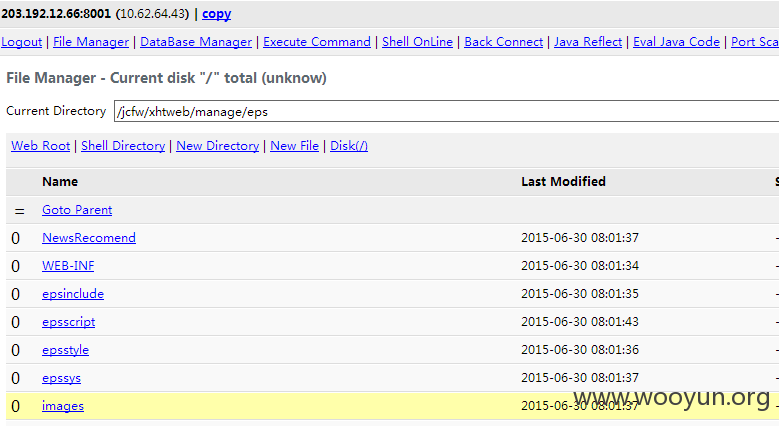Jump to Web Root directory
The width and height of the screenshot is (779, 426).
click(41, 146)
